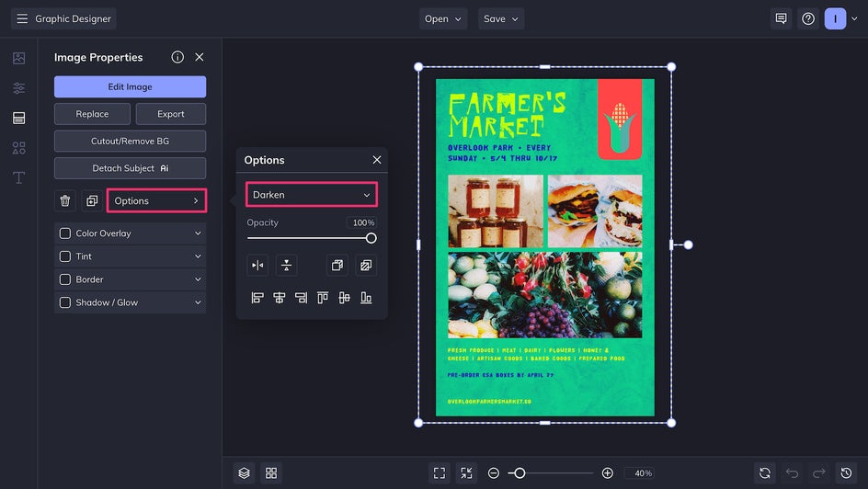Flip the image vertically

pyautogui.click(x=286, y=266)
